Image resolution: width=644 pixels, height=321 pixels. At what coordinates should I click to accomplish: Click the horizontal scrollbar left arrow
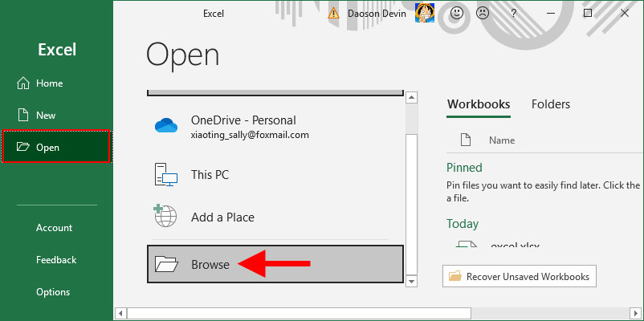[x=120, y=312]
